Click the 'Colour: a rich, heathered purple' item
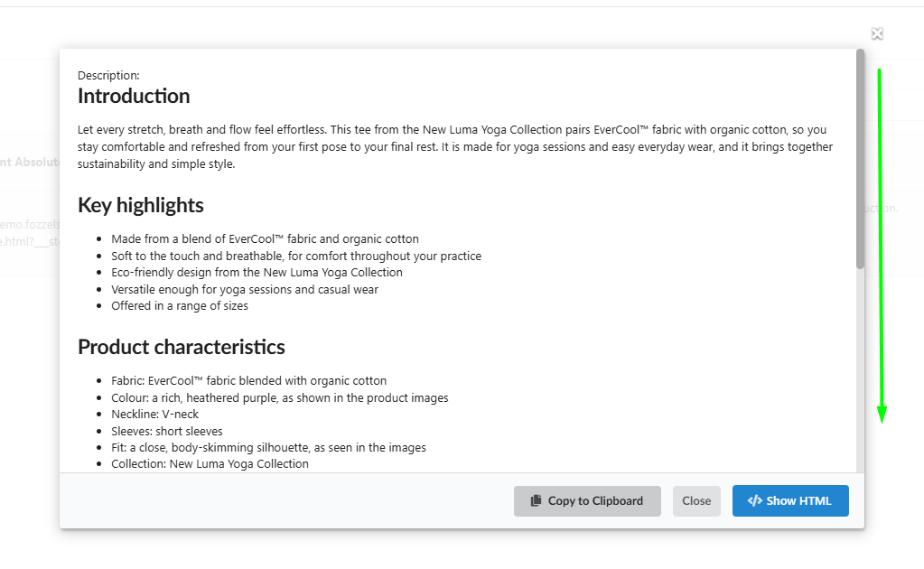This screenshot has height=569, width=924. coord(280,397)
